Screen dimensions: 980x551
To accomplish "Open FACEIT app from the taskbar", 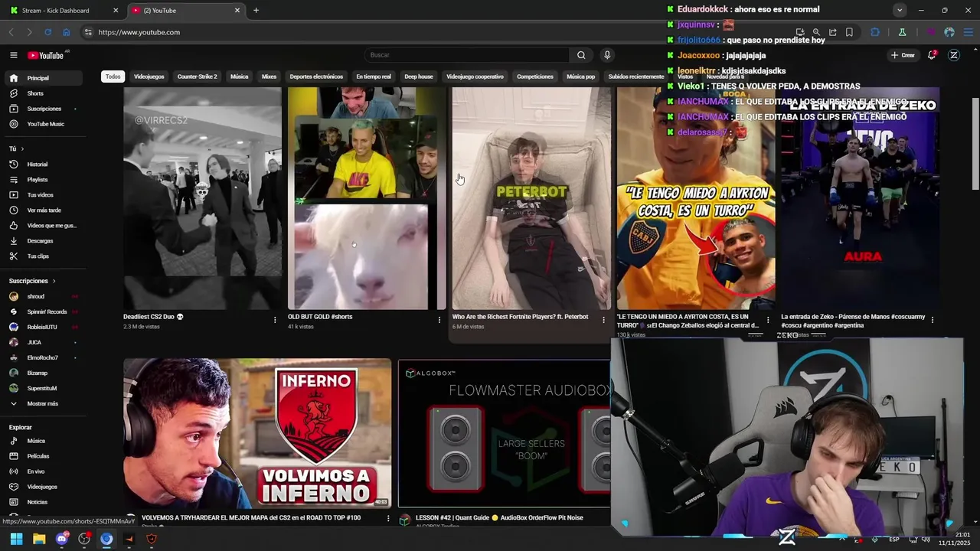I will pyautogui.click(x=129, y=539).
